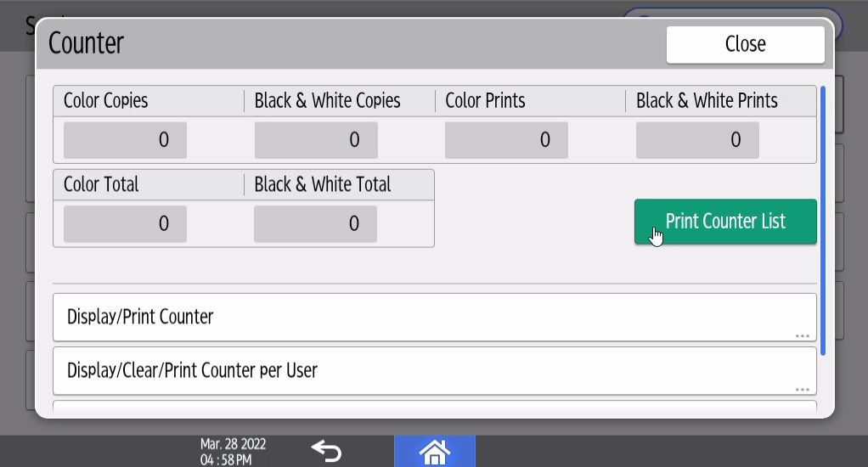Click the Black & White Total label
This screenshot has width=868, height=467.
tap(323, 184)
